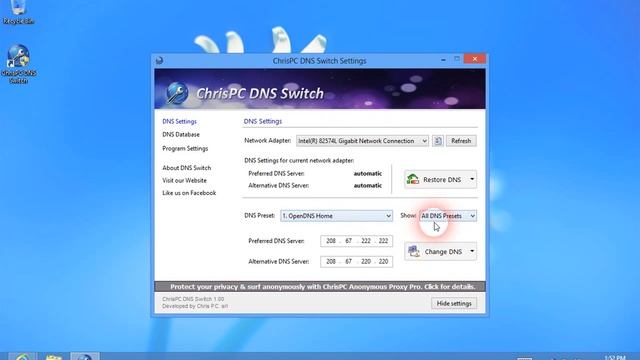
Task: Click last octet 220 of Alternative DNS Server
Action: [x=383, y=261]
